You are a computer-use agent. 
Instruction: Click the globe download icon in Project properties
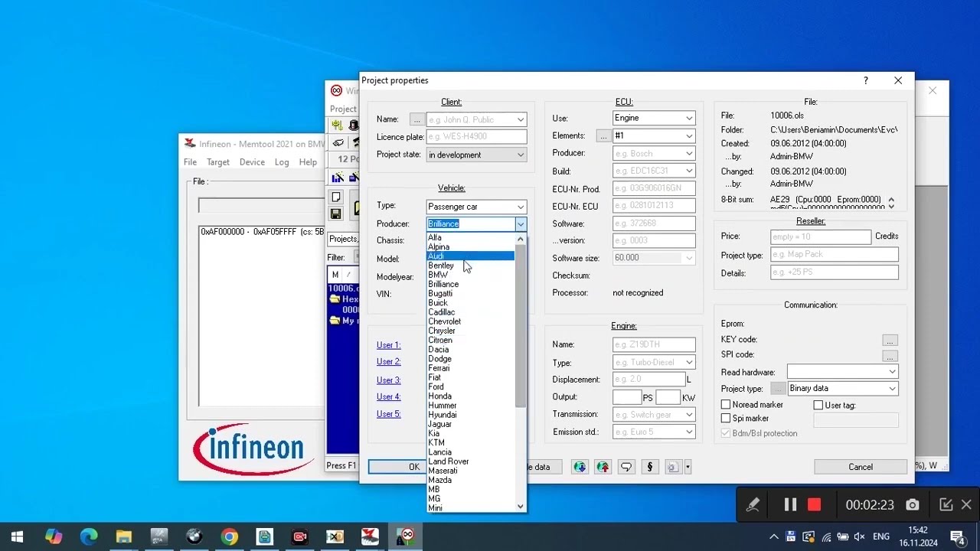pos(580,467)
